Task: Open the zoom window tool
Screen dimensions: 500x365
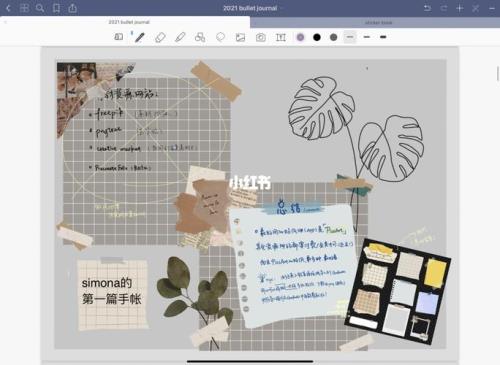Action: pos(119,37)
